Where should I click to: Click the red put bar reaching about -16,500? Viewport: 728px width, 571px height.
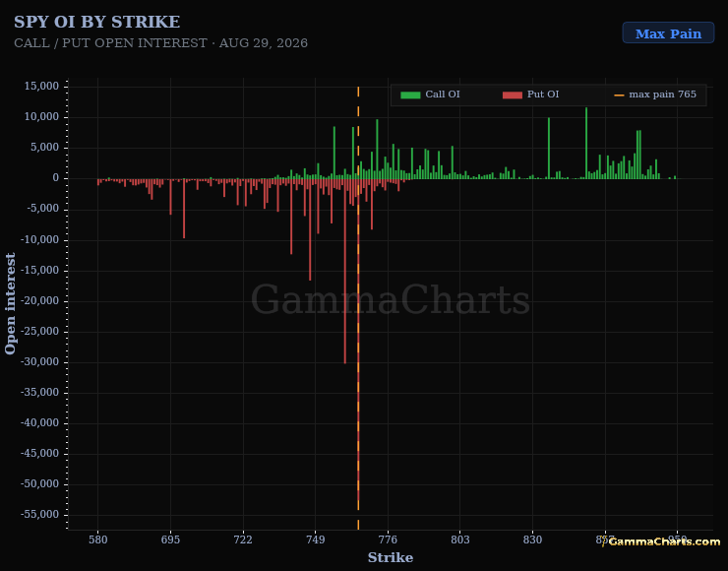310,229
